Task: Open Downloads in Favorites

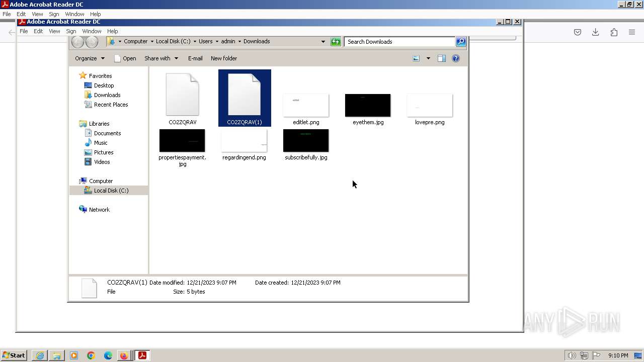Action: (x=107, y=95)
